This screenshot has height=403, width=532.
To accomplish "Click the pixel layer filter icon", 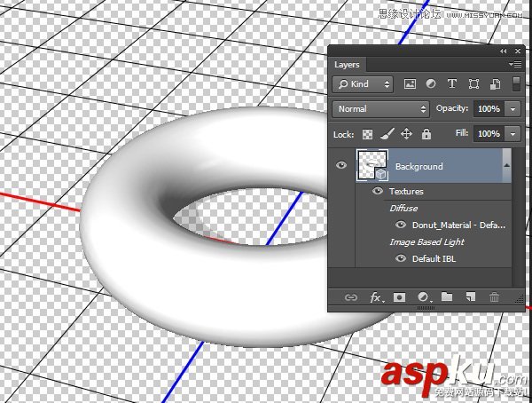I will (410, 84).
